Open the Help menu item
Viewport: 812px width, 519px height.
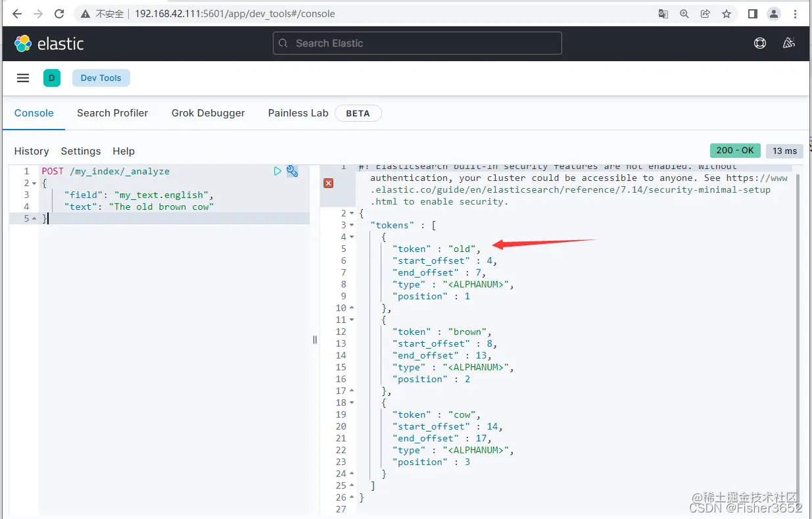[124, 151]
